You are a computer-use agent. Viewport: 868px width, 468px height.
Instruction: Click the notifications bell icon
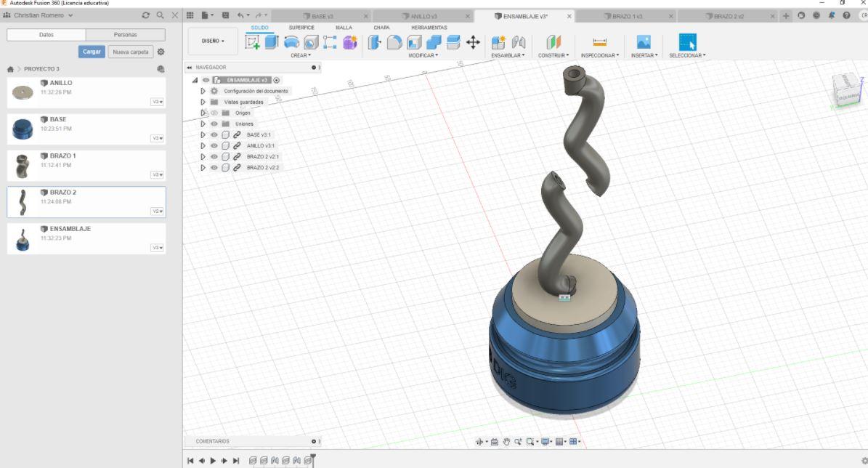(832, 15)
